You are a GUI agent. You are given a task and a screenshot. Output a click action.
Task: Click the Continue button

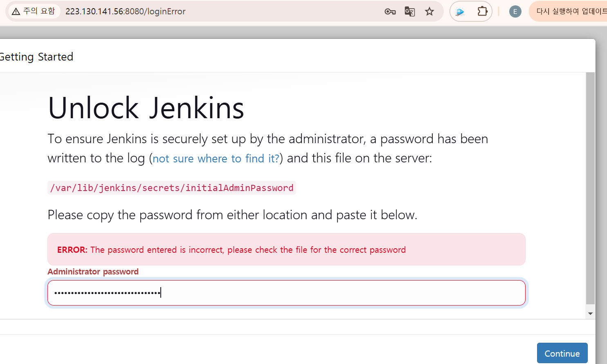pyautogui.click(x=562, y=353)
